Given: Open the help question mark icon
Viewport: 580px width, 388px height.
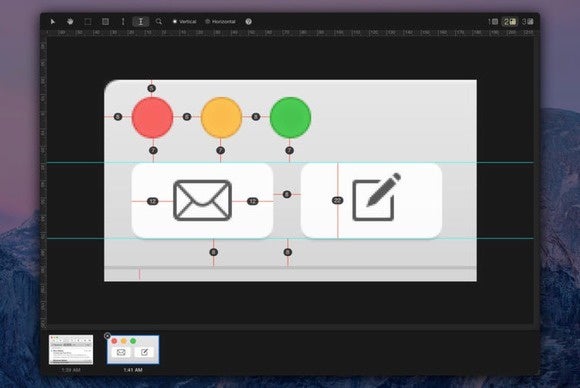Looking at the screenshot, I should [249, 22].
